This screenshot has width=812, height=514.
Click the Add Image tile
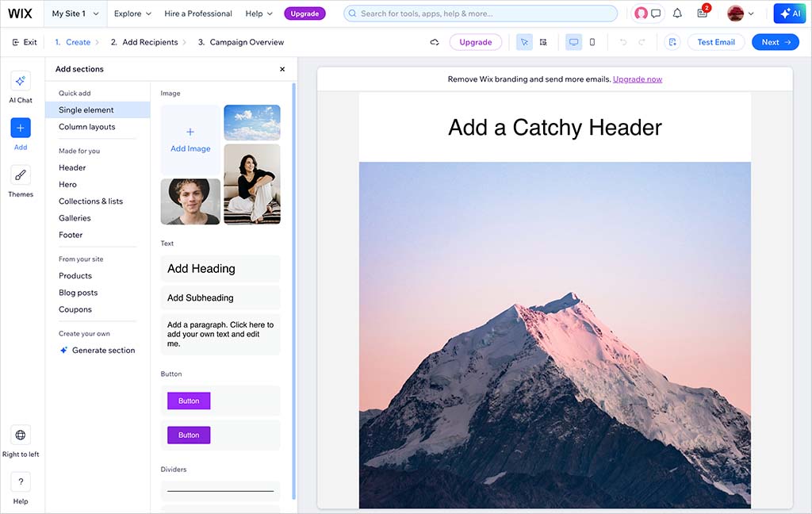[190, 140]
